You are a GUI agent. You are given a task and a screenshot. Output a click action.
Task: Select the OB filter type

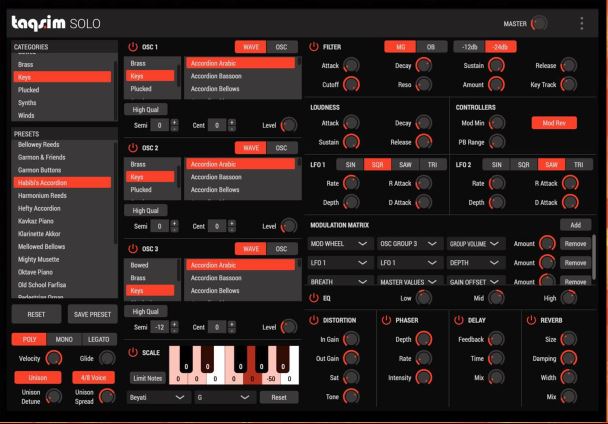pyautogui.click(x=431, y=47)
